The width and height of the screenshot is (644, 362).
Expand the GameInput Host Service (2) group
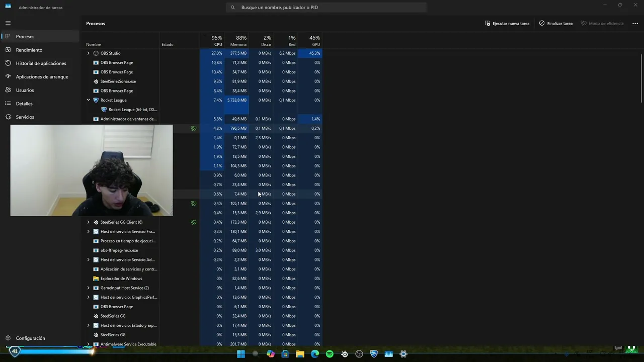pos(88,288)
